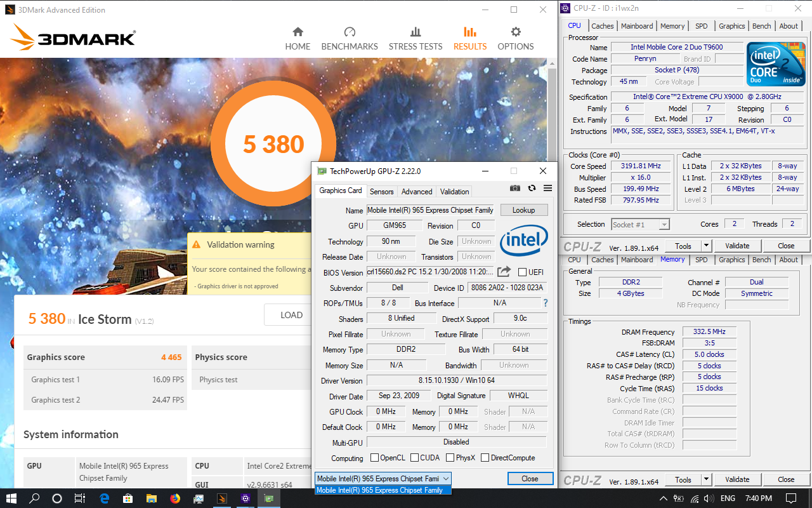Launch Microsoft Edge from taskbar
Image resolution: width=812 pixels, height=508 pixels.
105,498
